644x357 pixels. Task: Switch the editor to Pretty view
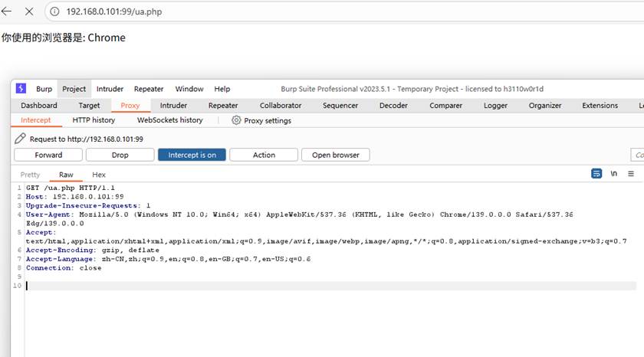[x=30, y=175]
